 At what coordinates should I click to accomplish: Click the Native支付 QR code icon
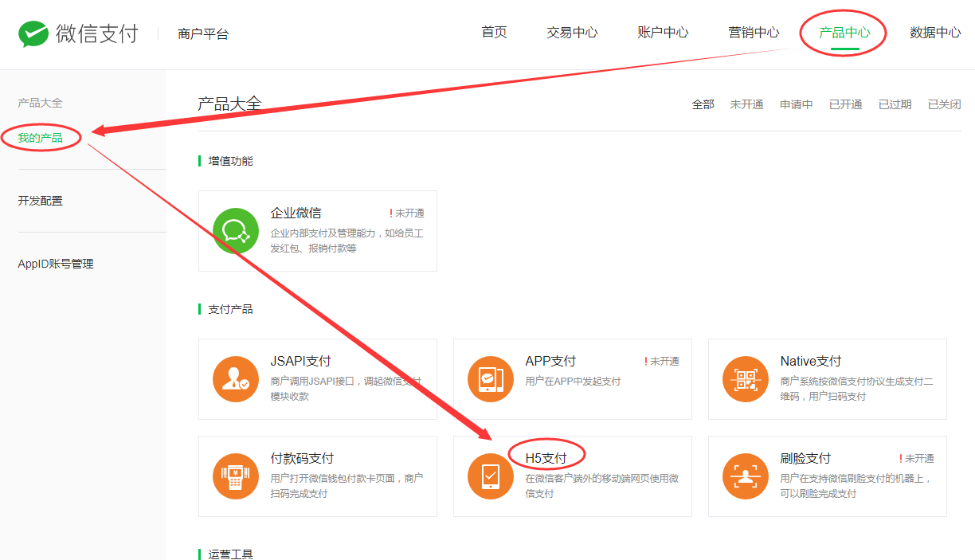(x=746, y=379)
